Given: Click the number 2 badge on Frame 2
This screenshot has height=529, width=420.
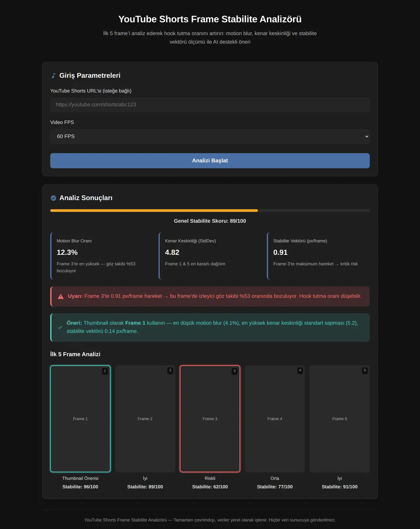Looking at the screenshot, I should (170, 370).
